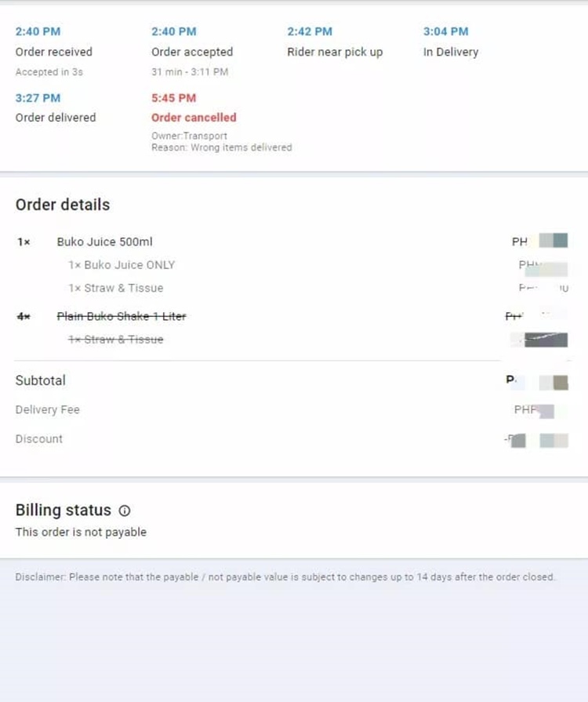Select the This order is not payable text
Image resolution: width=588 pixels, height=702 pixels.
click(81, 533)
